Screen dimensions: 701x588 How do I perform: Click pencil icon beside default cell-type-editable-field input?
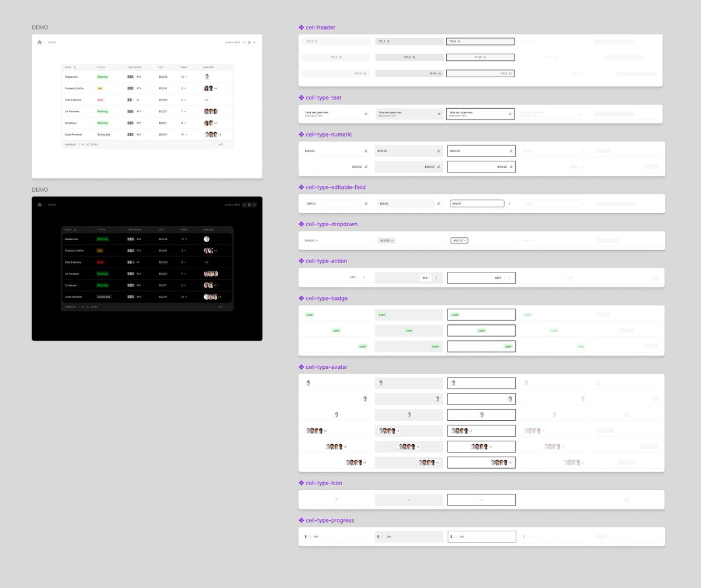click(366, 203)
